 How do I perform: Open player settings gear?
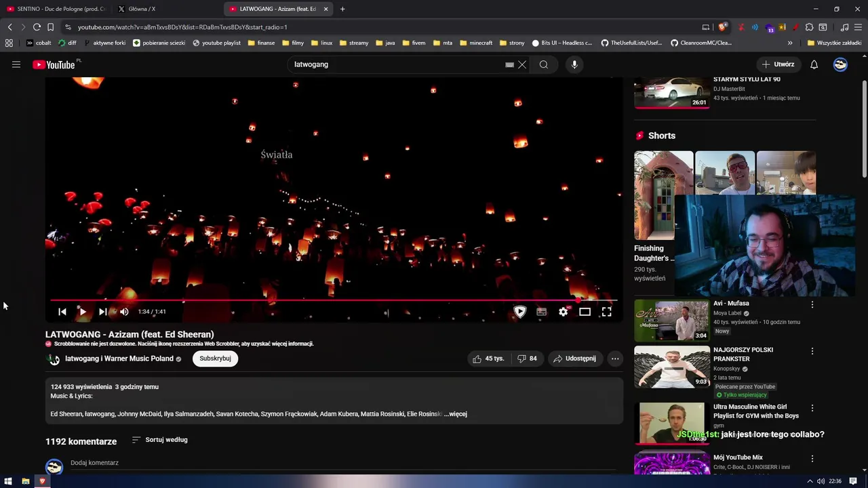point(564,312)
